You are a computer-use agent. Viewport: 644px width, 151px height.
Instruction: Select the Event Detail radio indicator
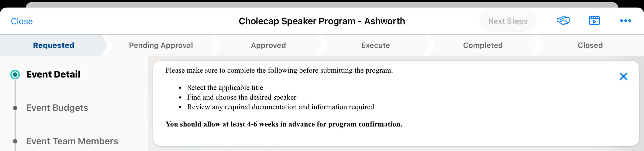[15, 75]
